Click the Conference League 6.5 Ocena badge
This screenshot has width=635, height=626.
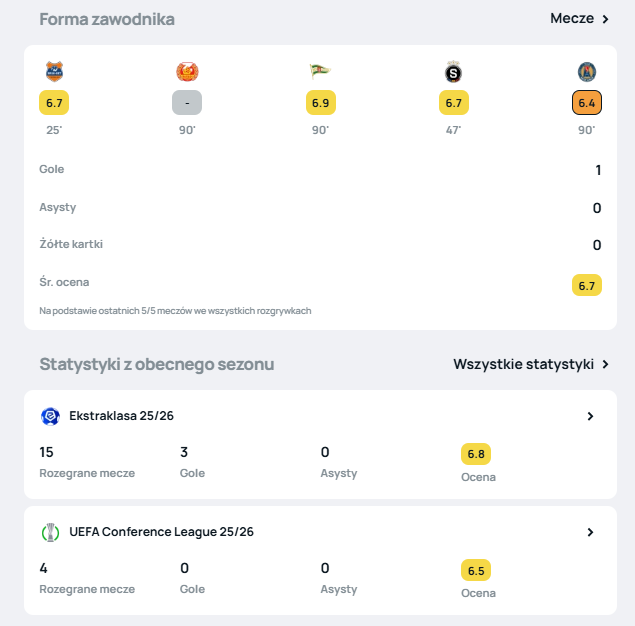tap(476, 570)
